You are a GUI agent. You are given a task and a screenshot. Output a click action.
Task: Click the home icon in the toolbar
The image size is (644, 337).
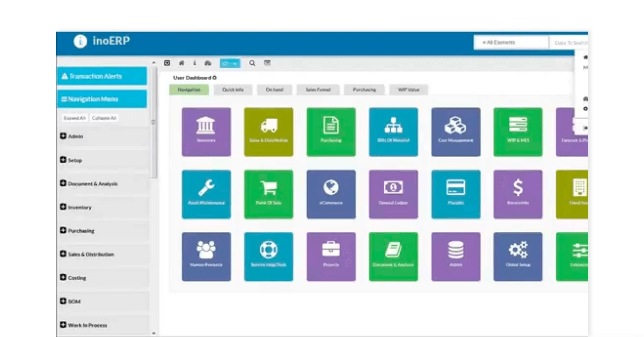(x=180, y=63)
